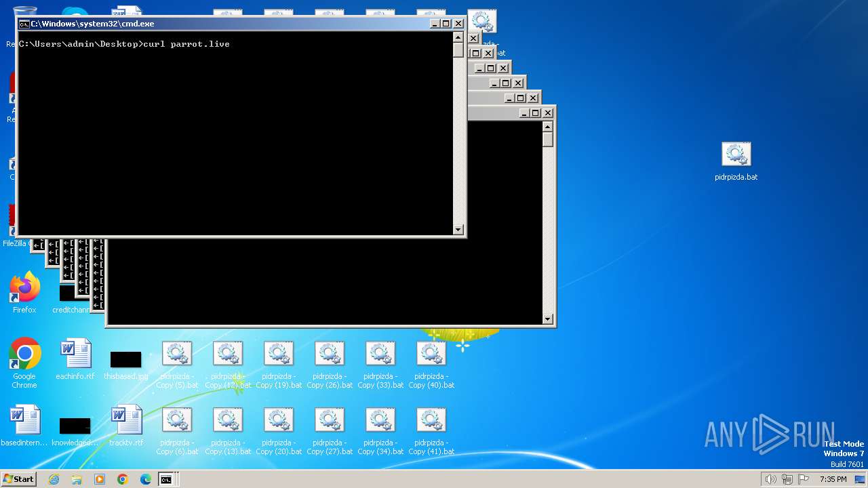Viewport: 868px width, 488px height.
Task: Maximize the largest background cmd window
Action: point(536,113)
